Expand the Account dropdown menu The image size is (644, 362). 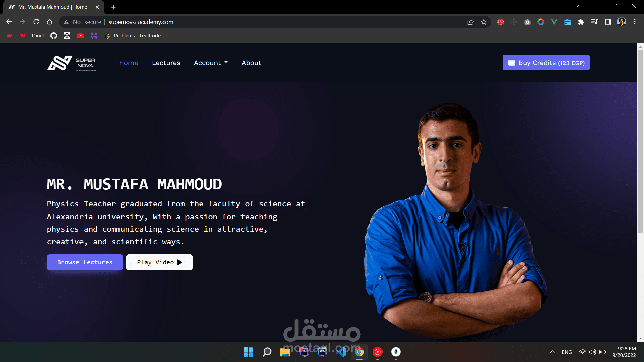[211, 63]
